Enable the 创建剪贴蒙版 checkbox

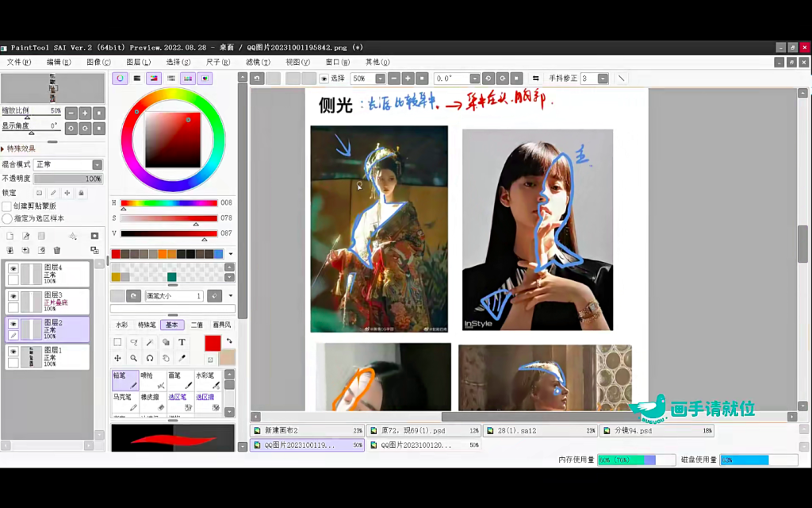[6, 206]
